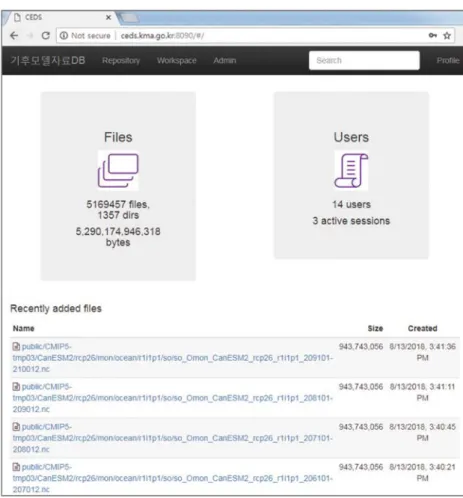Open the Admin menu
Viewport: 463px width, 498px height.
tap(225, 61)
